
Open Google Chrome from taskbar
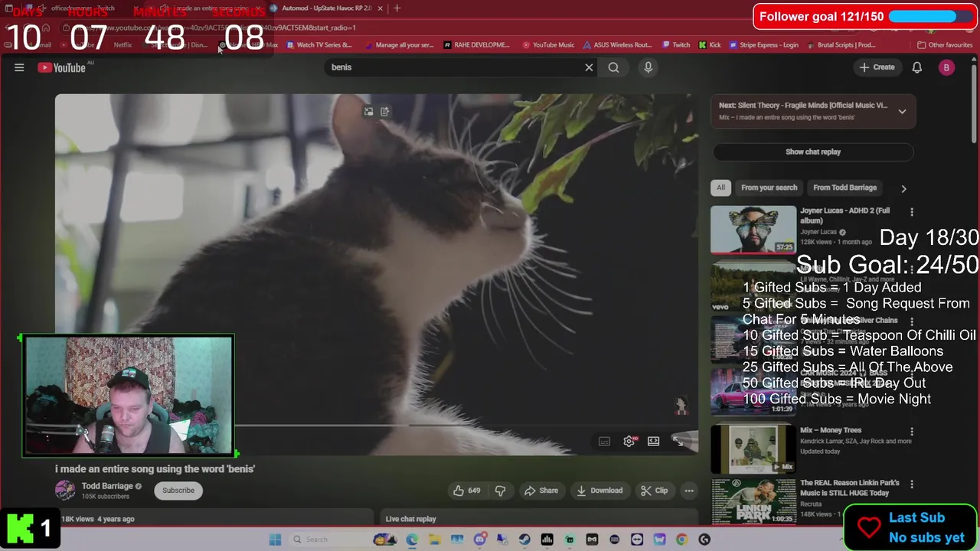point(682,540)
